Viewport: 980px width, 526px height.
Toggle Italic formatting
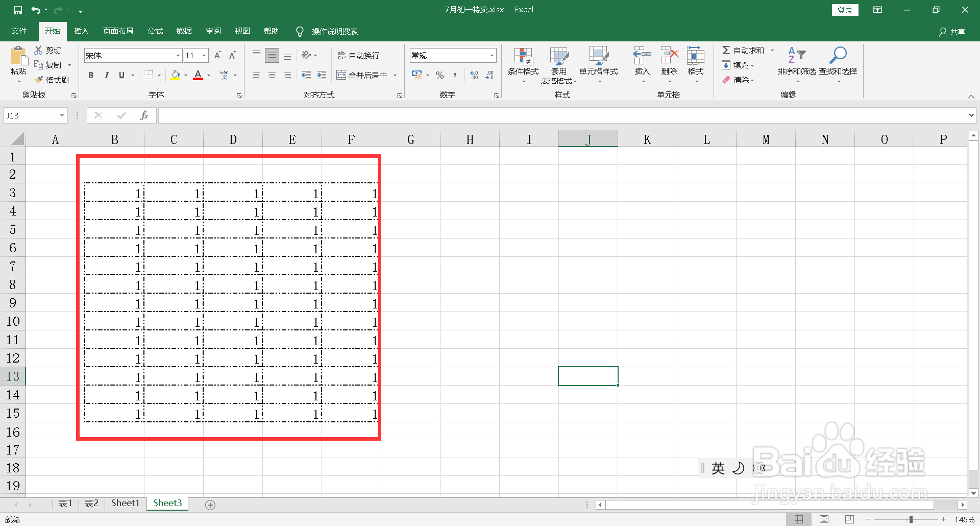tap(106, 75)
